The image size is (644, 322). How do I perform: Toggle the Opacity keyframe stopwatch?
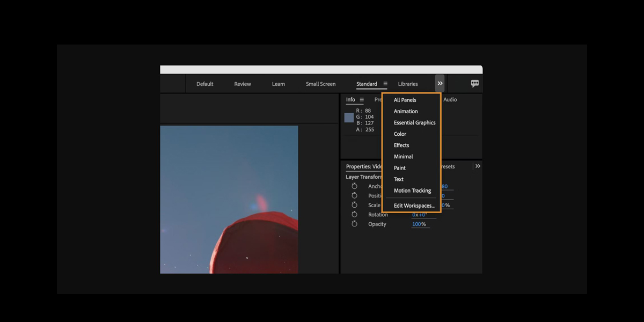(354, 224)
